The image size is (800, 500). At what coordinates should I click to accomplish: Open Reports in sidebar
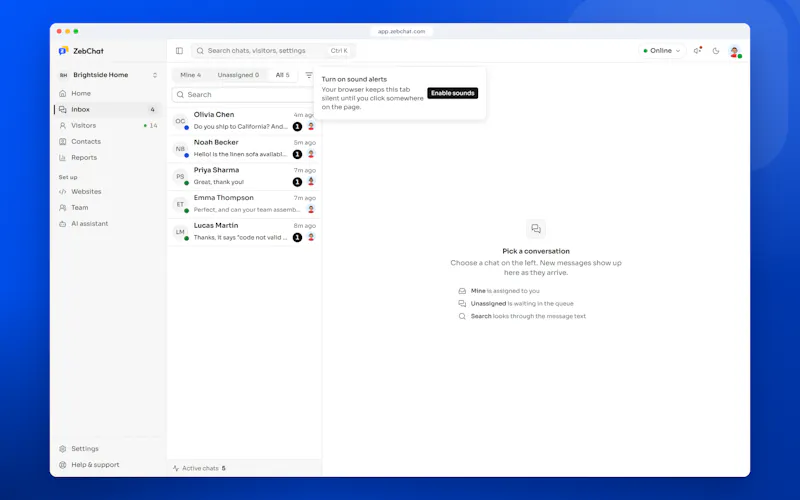point(108,158)
